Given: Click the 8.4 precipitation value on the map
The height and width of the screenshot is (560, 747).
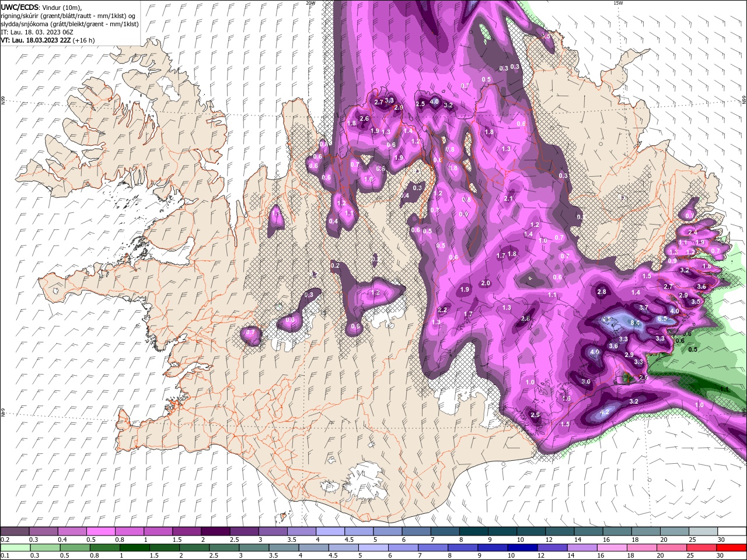Looking at the screenshot, I should coord(636,322).
